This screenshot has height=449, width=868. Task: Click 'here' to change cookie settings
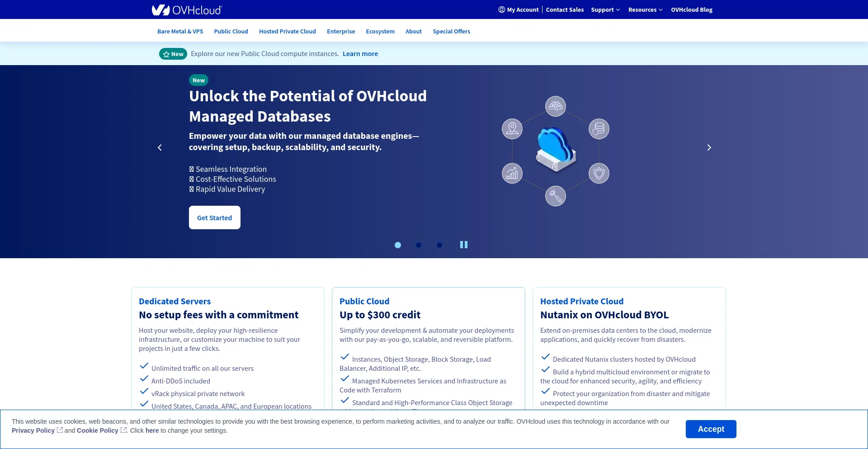coord(152,430)
